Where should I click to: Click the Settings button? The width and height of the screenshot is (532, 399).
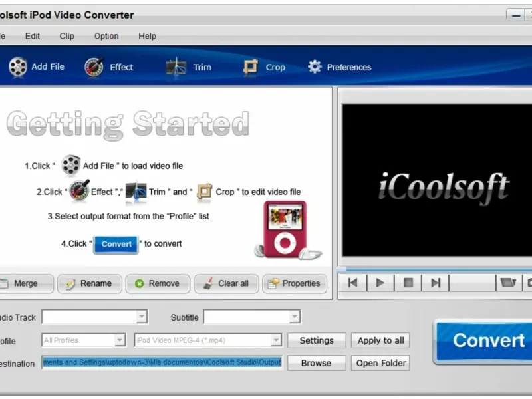[x=317, y=340]
